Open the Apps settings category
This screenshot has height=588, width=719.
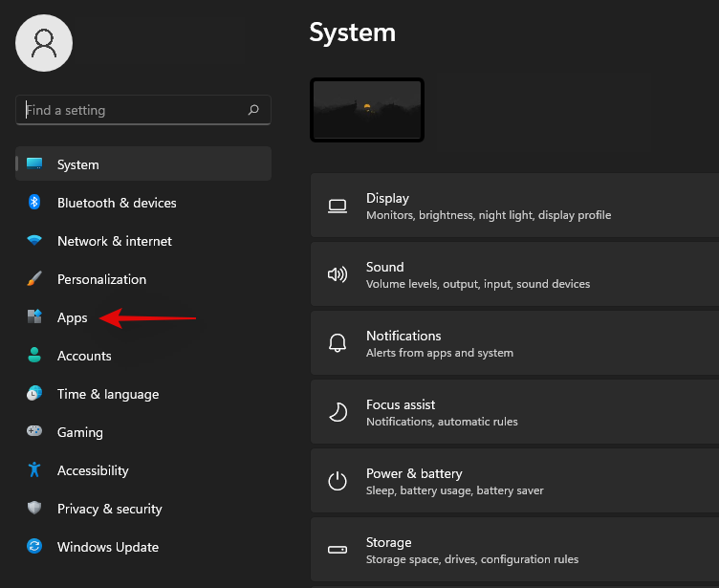tap(72, 317)
